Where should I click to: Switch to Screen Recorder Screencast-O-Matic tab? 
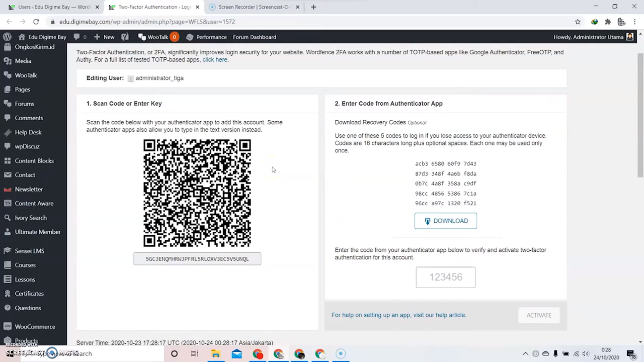click(254, 7)
